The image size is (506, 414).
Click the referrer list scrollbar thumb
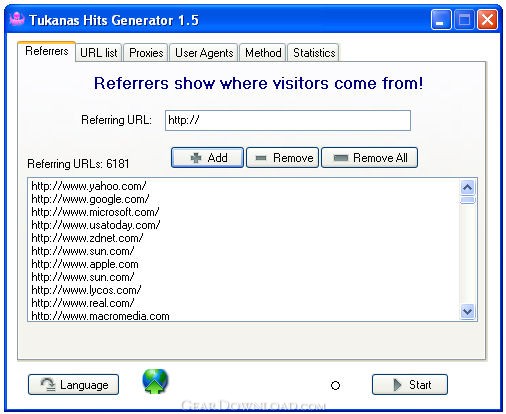click(x=468, y=200)
